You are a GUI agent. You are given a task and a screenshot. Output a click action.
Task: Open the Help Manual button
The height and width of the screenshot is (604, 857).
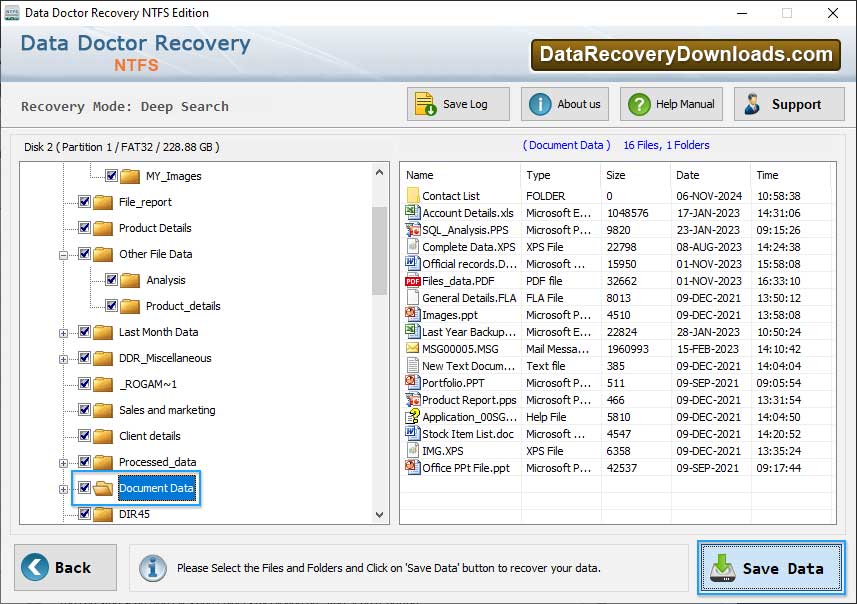click(671, 104)
